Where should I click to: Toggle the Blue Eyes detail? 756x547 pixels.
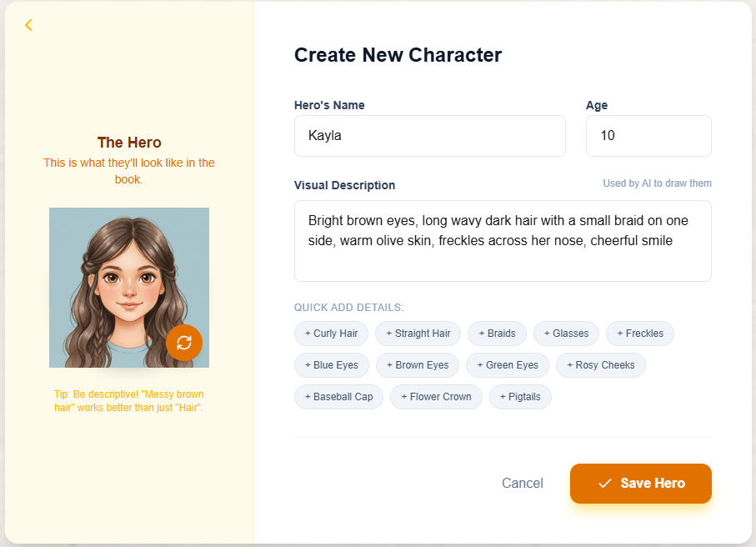pyautogui.click(x=332, y=365)
